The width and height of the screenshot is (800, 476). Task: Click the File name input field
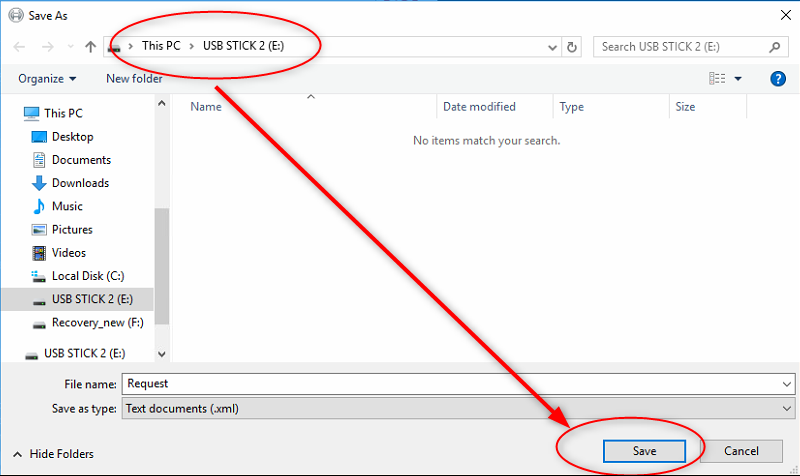[x=450, y=383]
